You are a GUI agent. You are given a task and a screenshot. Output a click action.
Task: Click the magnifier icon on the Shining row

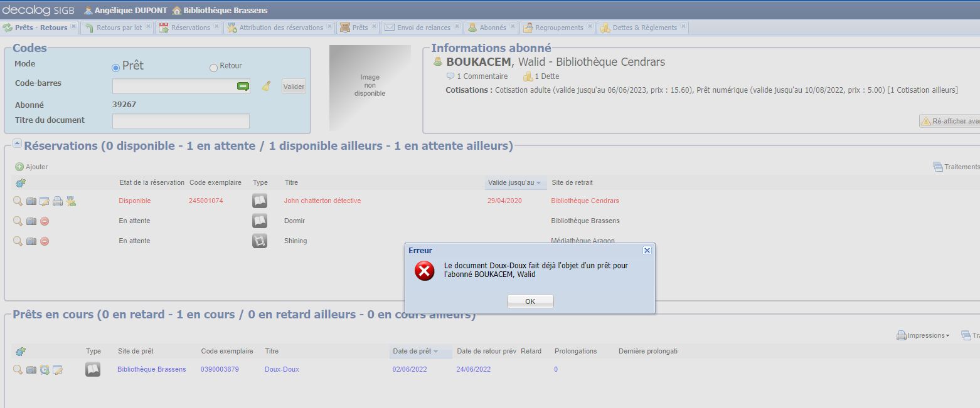18,241
